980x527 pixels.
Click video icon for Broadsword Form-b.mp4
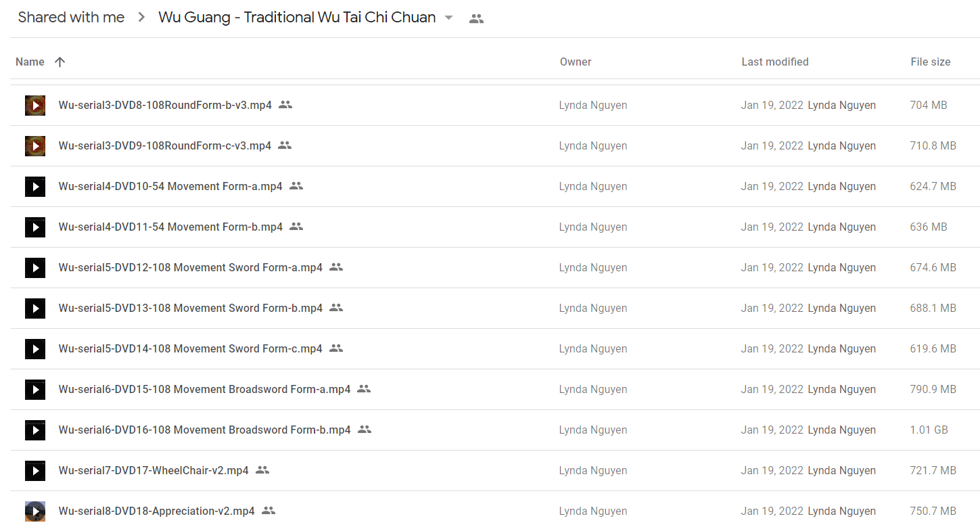[35, 430]
